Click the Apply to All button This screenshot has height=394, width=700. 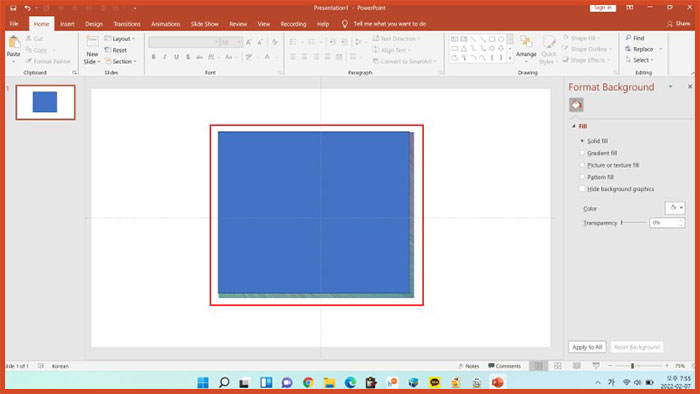(x=587, y=347)
